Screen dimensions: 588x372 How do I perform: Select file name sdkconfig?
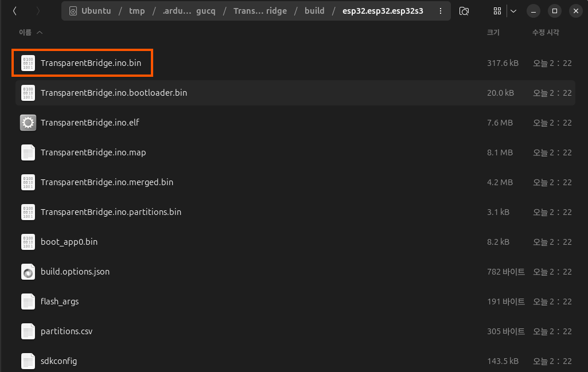coord(59,361)
